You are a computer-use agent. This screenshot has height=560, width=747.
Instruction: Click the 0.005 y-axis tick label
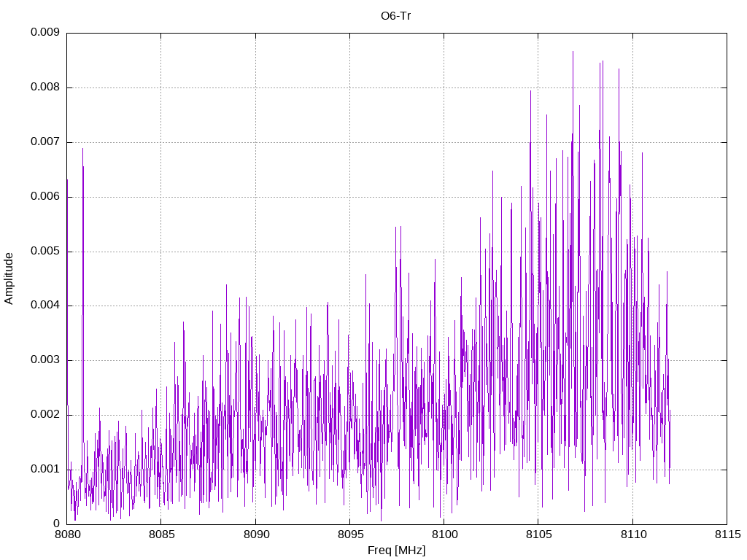[45, 251]
